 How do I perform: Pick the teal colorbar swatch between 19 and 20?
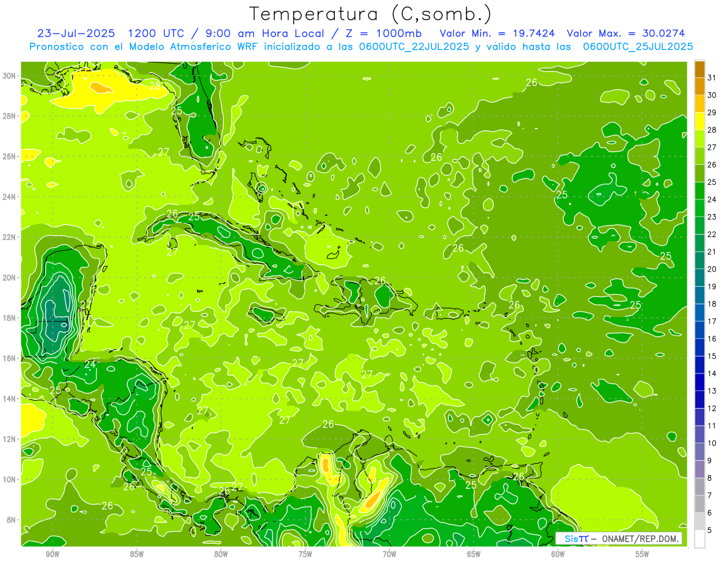click(x=699, y=278)
